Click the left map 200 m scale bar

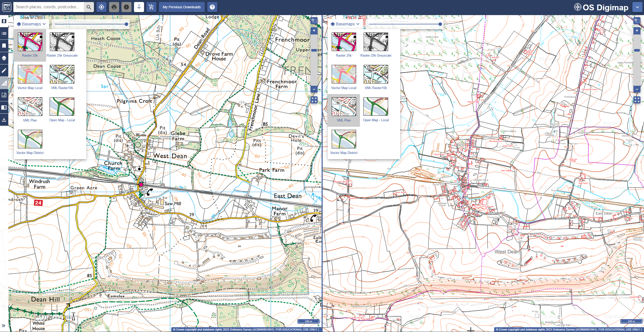click(309, 321)
